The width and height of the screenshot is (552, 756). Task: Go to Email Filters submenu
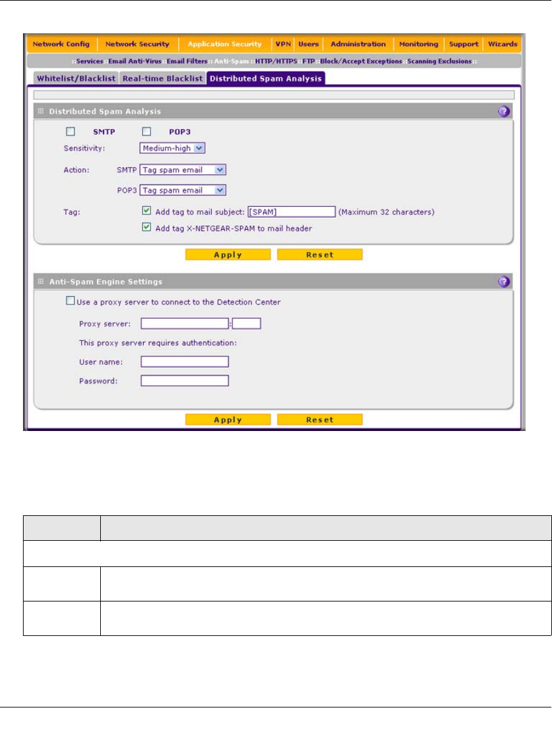187,61
